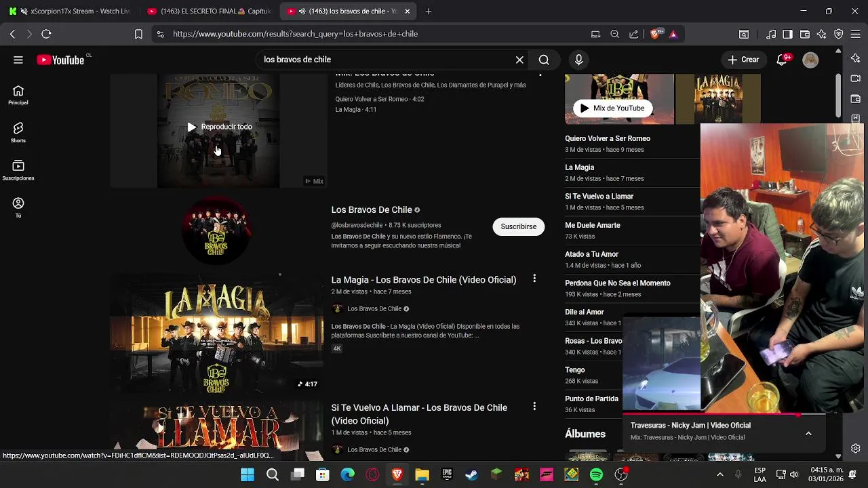Open the Los Bravos De Chile channel title

[x=372, y=209]
